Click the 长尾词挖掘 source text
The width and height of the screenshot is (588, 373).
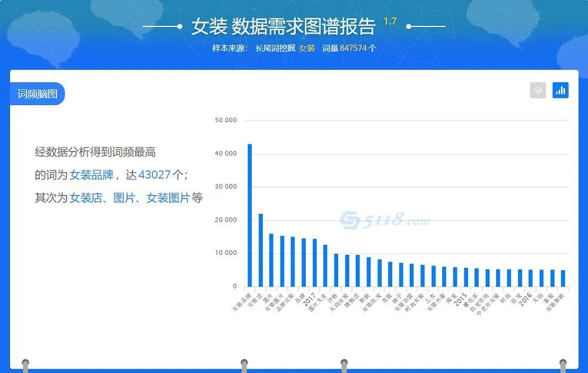tap(275, 48)
